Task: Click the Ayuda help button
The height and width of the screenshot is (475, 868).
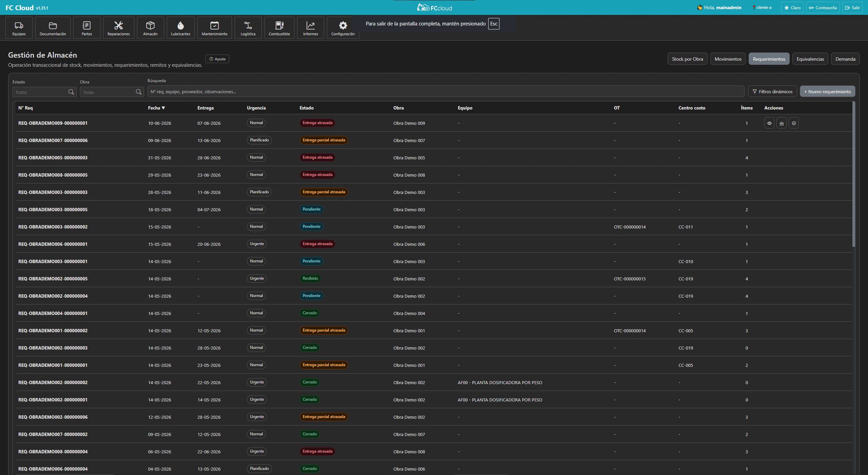Action: point(217,59)
